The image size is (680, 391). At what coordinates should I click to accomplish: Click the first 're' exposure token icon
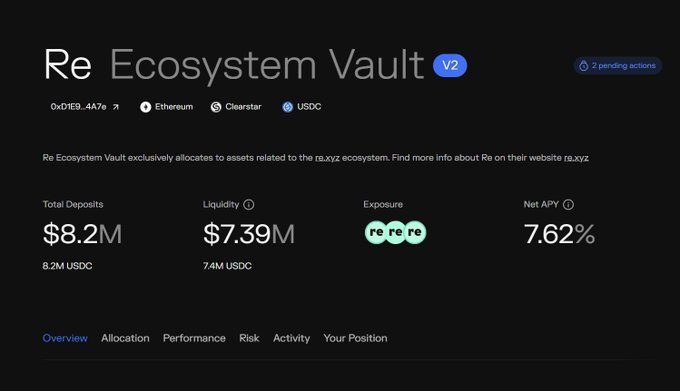tap(376, 232)
